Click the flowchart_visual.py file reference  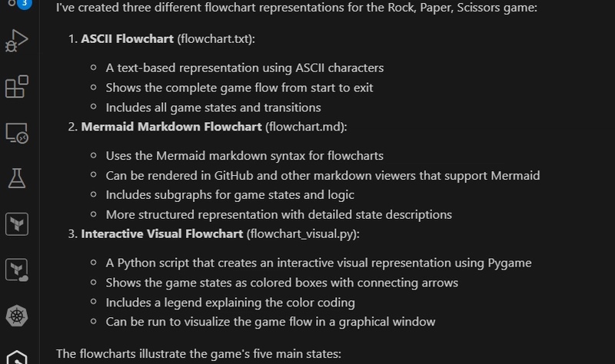pos(303,234)
